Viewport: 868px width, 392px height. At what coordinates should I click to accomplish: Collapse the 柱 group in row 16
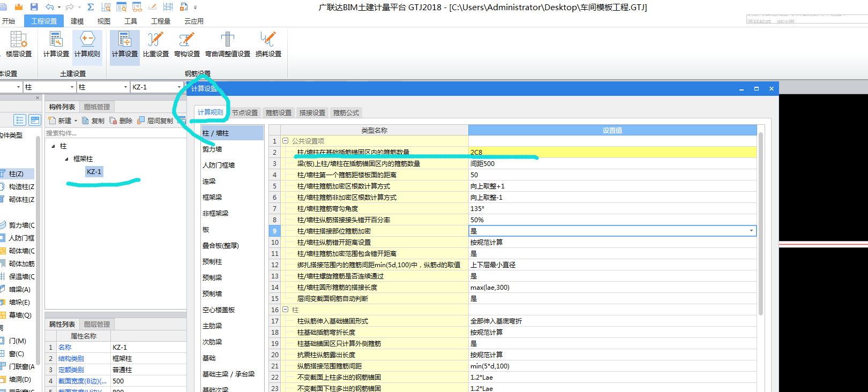pos(286,310)
